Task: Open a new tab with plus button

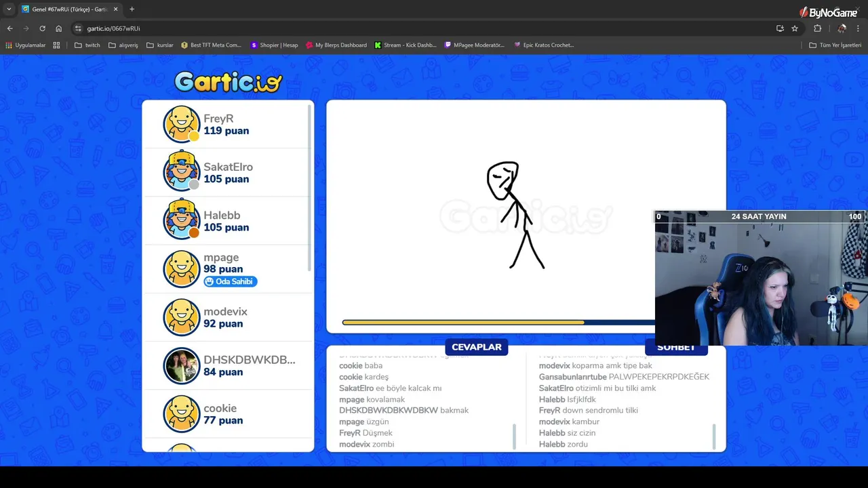Action: (132, 9)
